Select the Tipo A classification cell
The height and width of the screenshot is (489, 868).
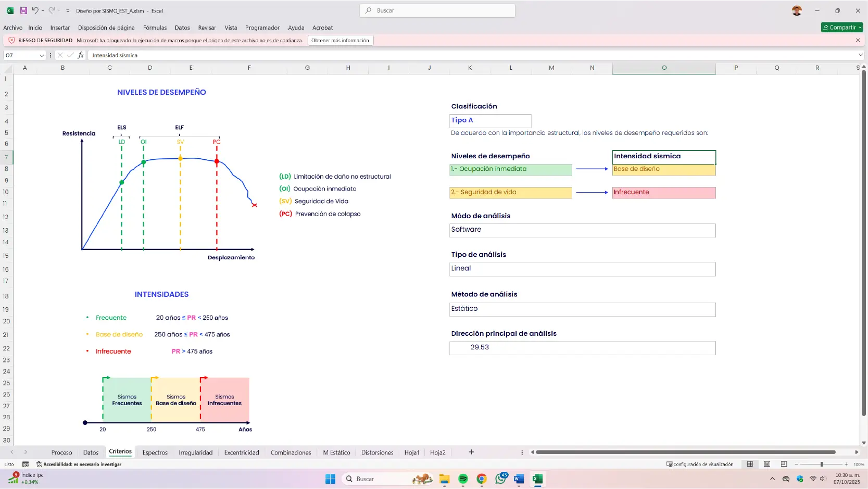(490, 120)
